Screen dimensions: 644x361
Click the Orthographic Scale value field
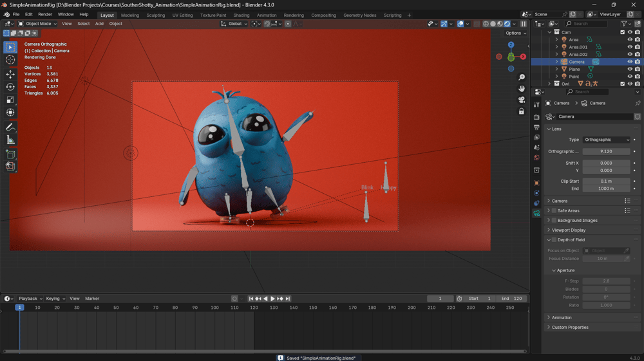(x=606, y=151)
